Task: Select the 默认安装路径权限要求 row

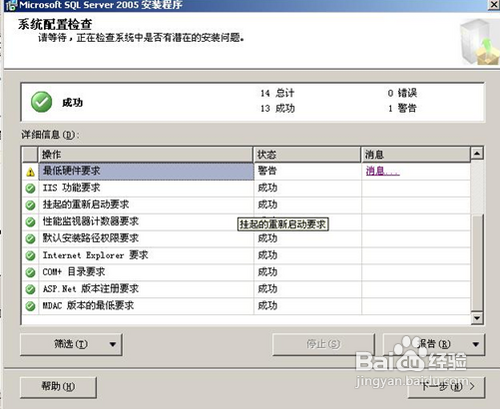Action: [246, 239]
